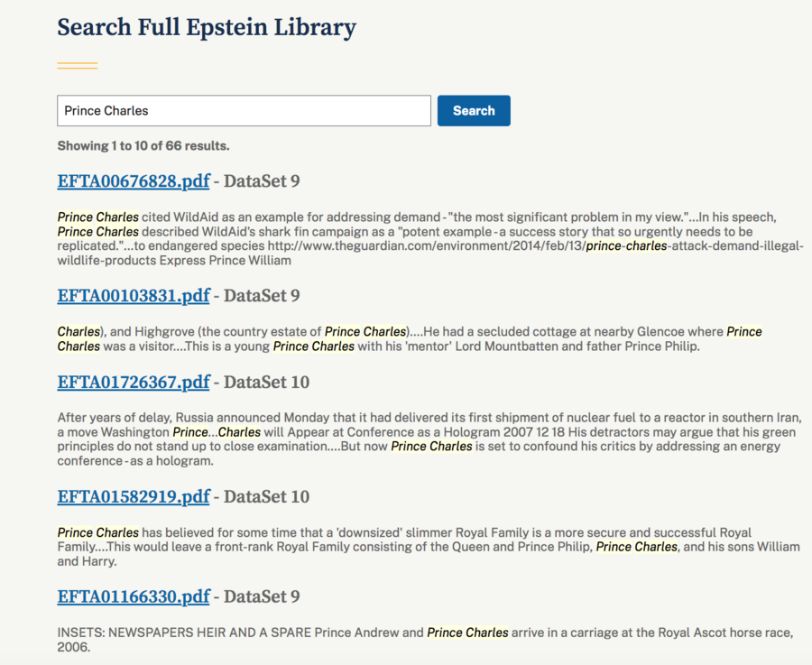Open the EFTA00676828.pdf document link

click(133, 180)
